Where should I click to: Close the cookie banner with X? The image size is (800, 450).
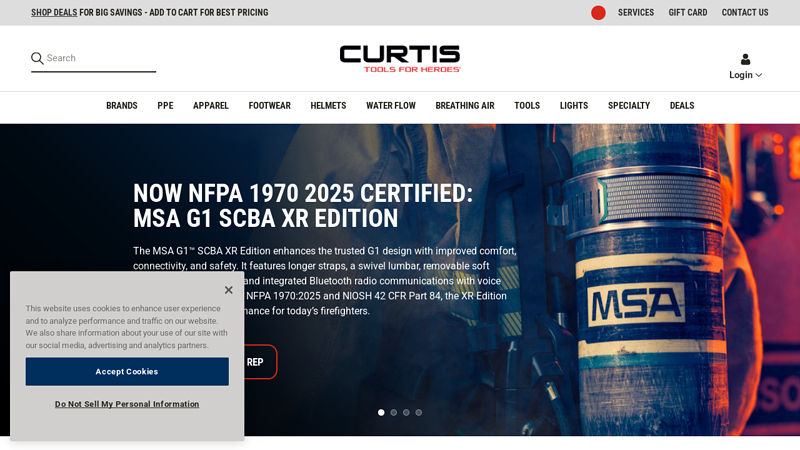point(229,290)
